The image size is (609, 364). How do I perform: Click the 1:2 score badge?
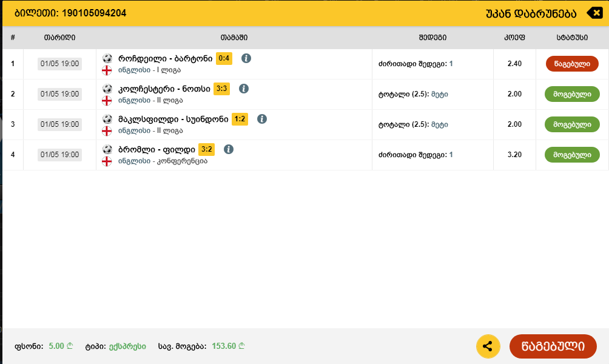(240, 119)
